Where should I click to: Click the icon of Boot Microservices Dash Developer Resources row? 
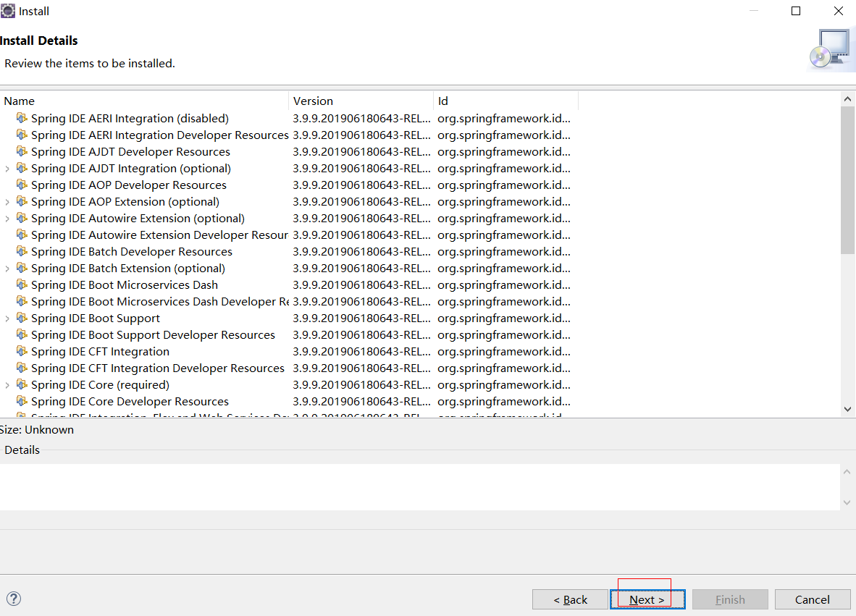coord(22,301)
